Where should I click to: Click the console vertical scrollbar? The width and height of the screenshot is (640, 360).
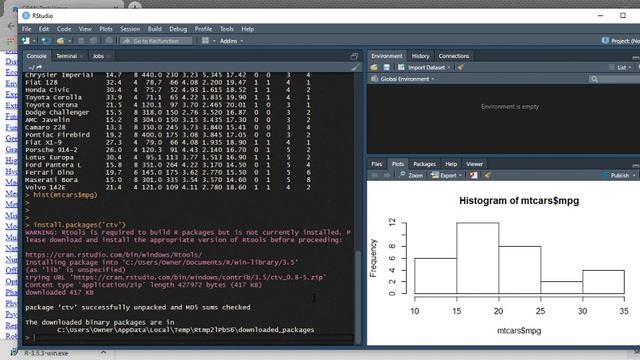point(358,298)
